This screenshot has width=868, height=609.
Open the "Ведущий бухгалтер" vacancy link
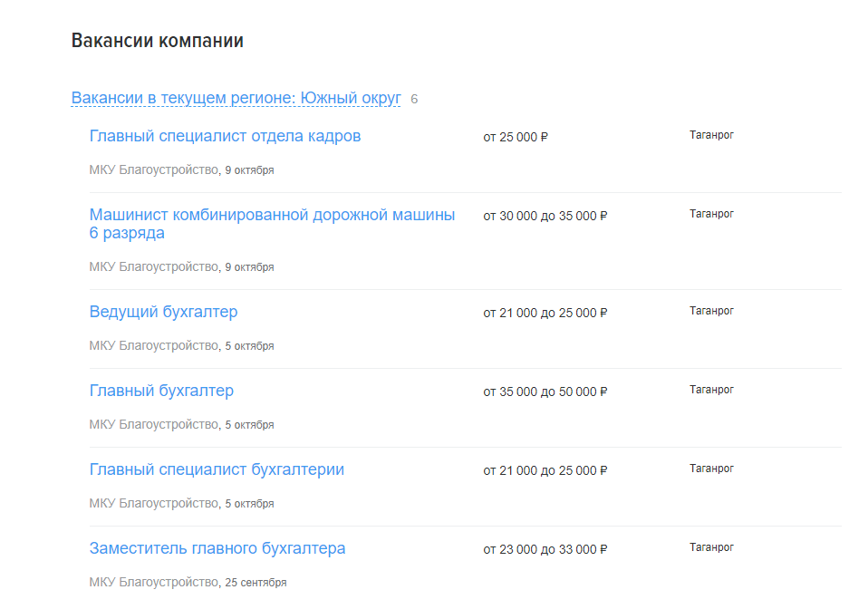tap(163, 312)
